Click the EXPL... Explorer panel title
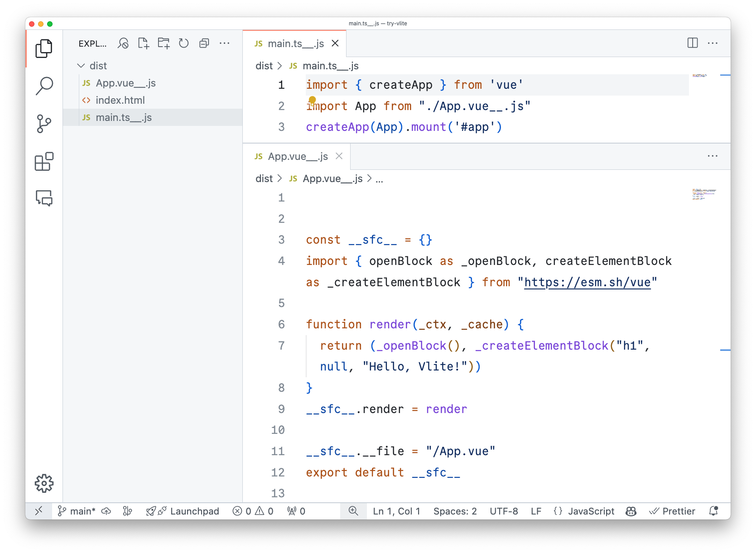Viewport: 756px width, 553px height. click(x=92, y=43)
